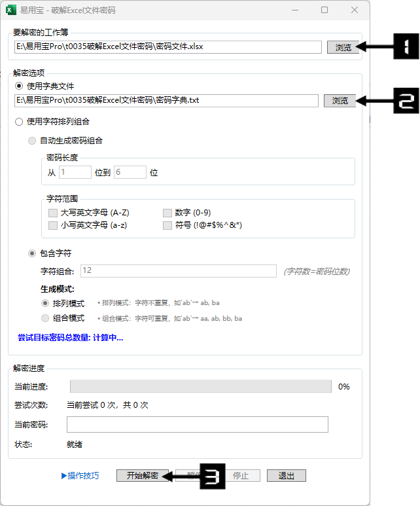Maximize the 易用宝 dialog window

click(x=324, y=10)
